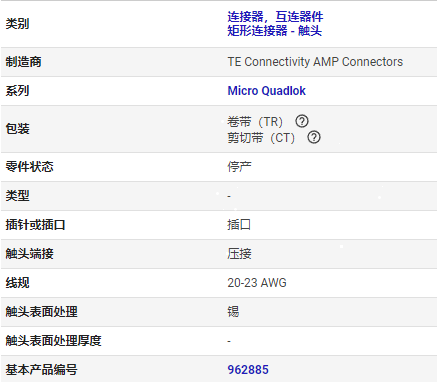437x382 pixels.
Task: Click the 包装 row label
Action: point(17,129)
